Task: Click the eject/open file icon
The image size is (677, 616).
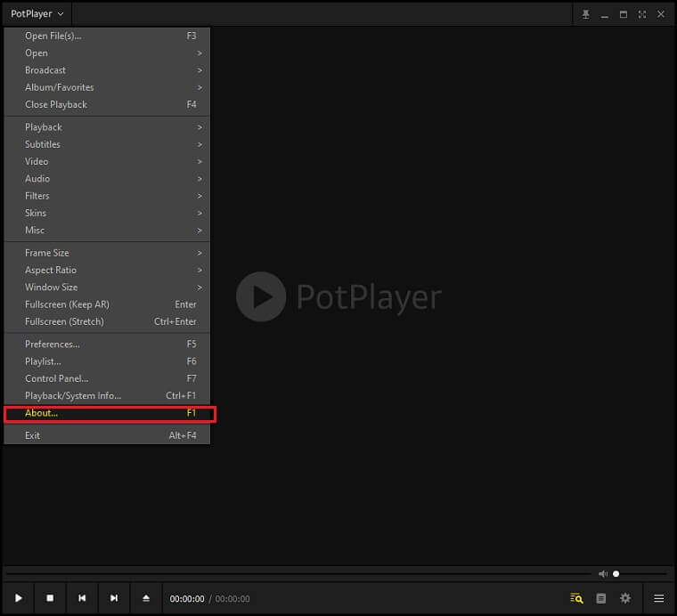Action: [x=146, y=598]
